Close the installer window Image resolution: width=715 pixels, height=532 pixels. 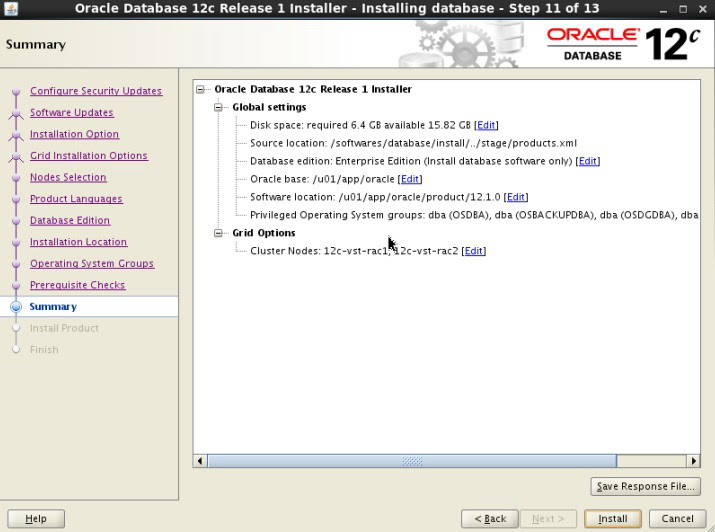[703, 9]
